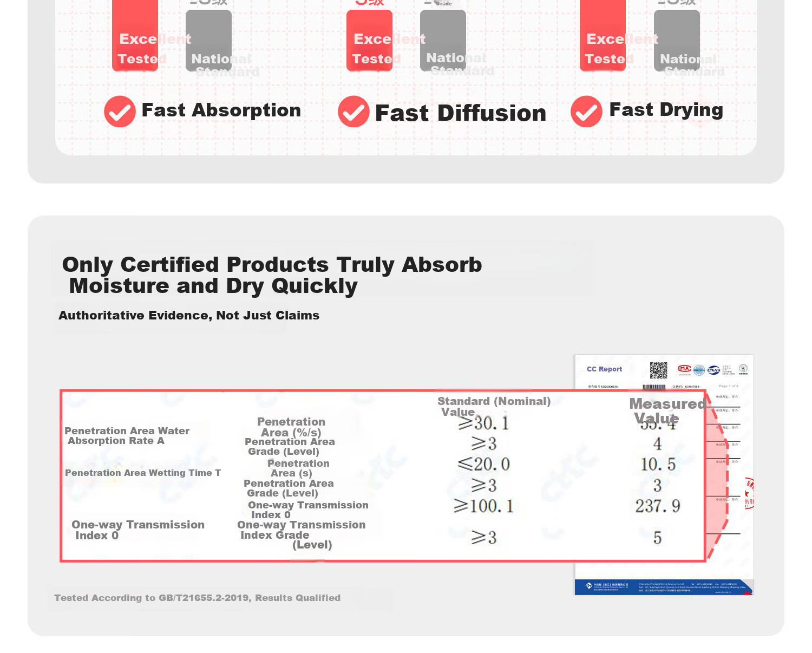812x653 pixels.
Task: Click 'Penetration Area (s)' table cell
Action: click(x=298, y=468)
